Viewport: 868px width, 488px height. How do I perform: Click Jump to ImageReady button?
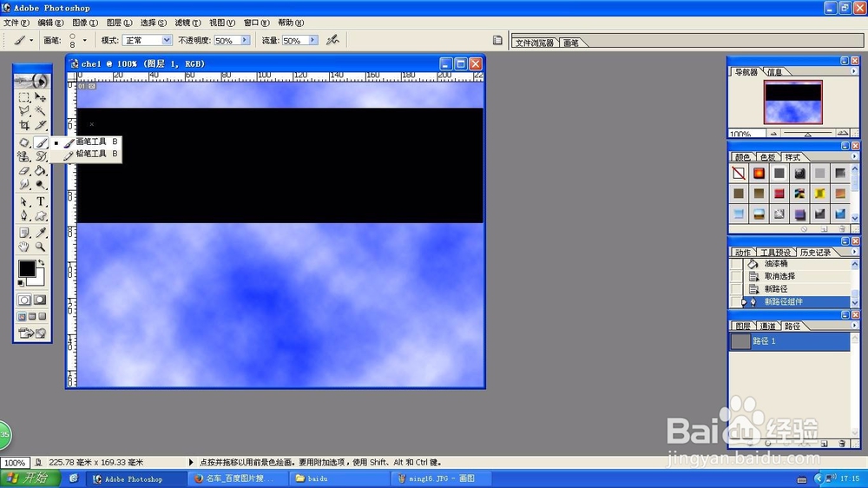[32, 333]
